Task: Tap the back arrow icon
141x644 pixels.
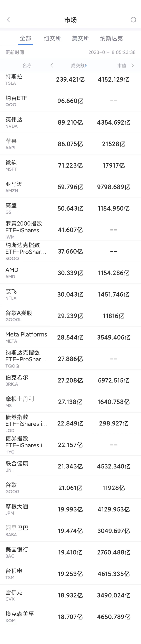Action: pyautogui.click(x=8, y=20)
